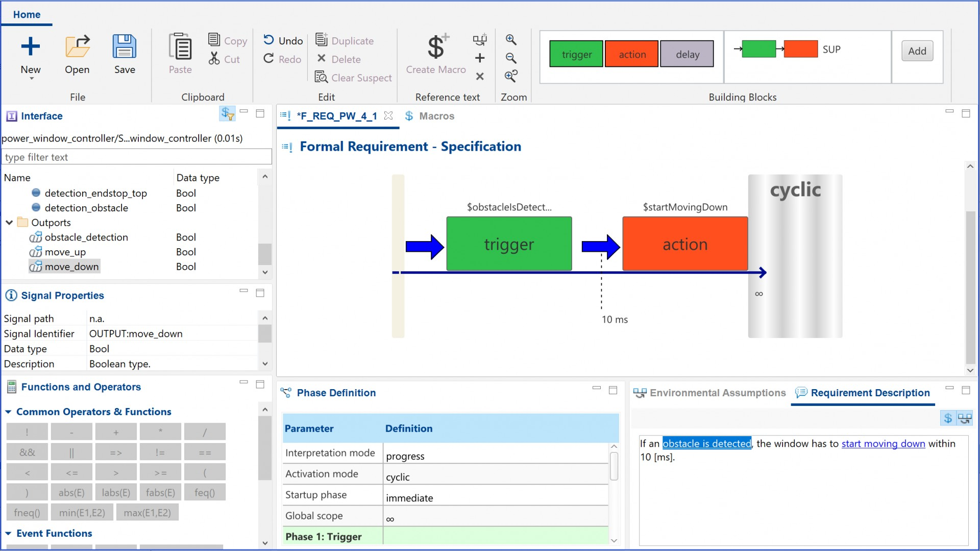Click Delete in the Edit group
This screenshot has width=980, height=551.
(x=338, y=59)
